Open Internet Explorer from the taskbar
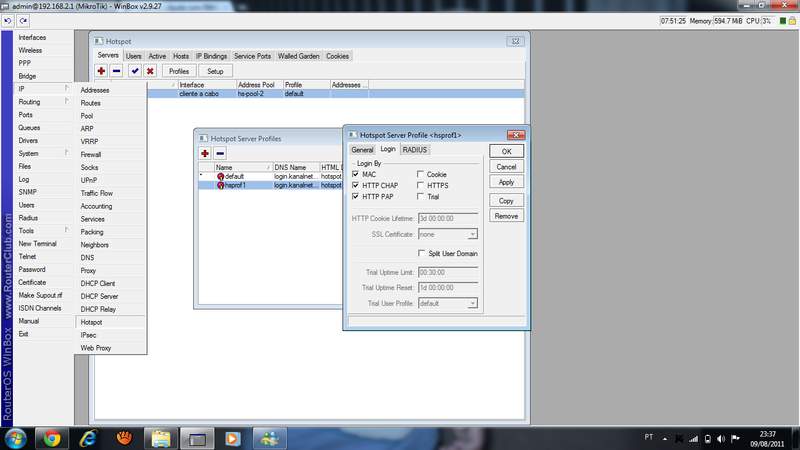This screenshot has width=800, height=450. click(88, 438)
